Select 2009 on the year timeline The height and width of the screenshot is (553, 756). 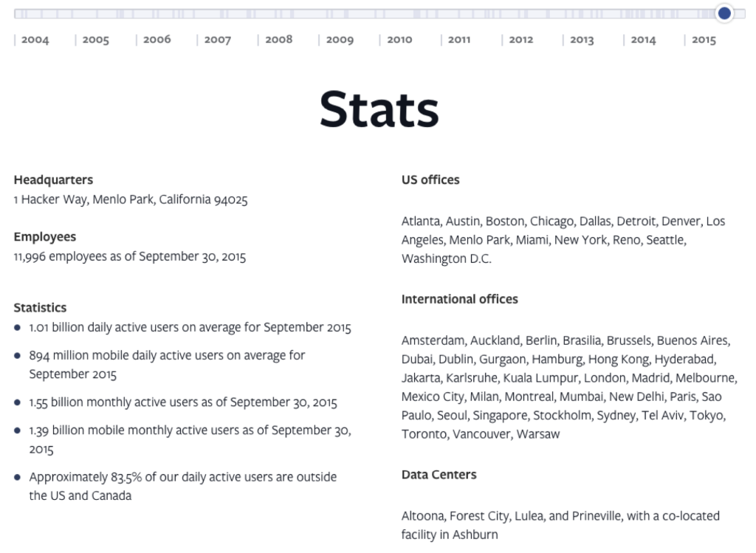pos(340,40)
